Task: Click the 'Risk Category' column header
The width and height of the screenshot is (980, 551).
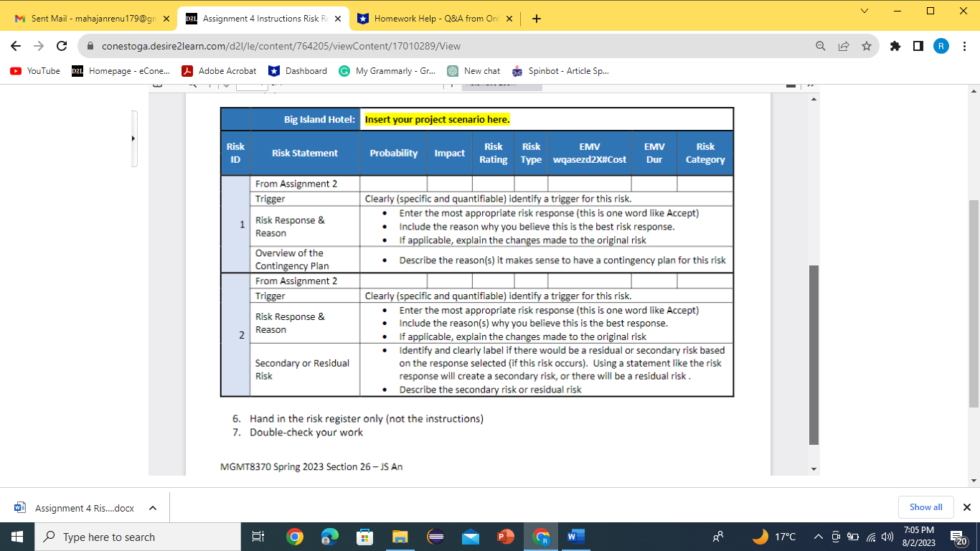Action: click(705, 153)
